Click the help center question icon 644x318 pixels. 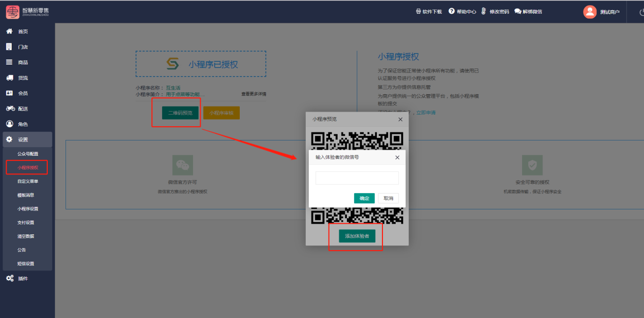[x=452, y=11]
